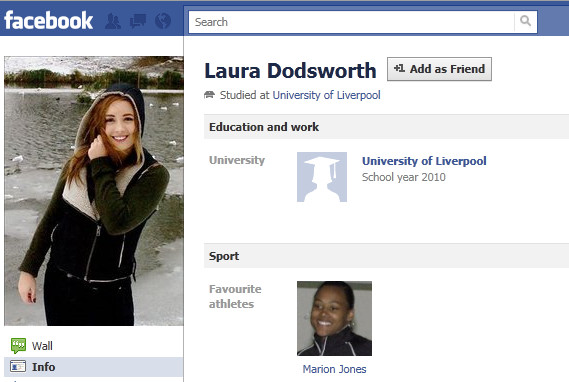Click the small education icon beside Studied at
The image size is (569, 382).
click(x=209, y=95)
